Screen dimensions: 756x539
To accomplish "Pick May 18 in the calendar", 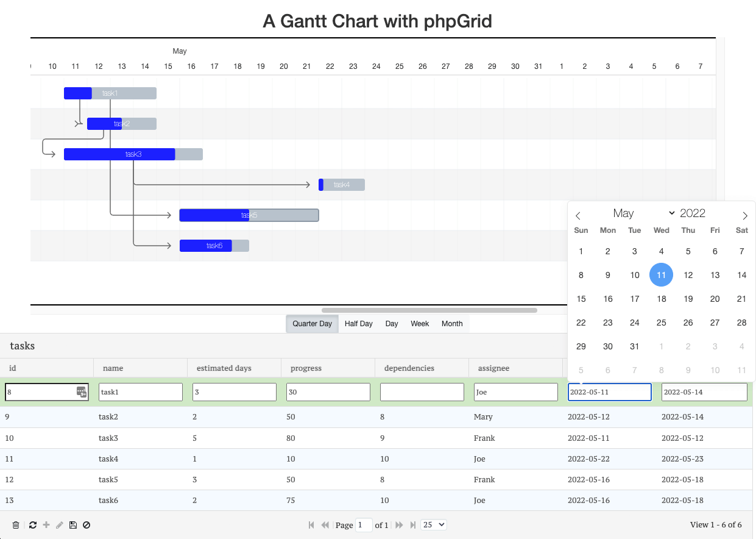I will point(662,299).
